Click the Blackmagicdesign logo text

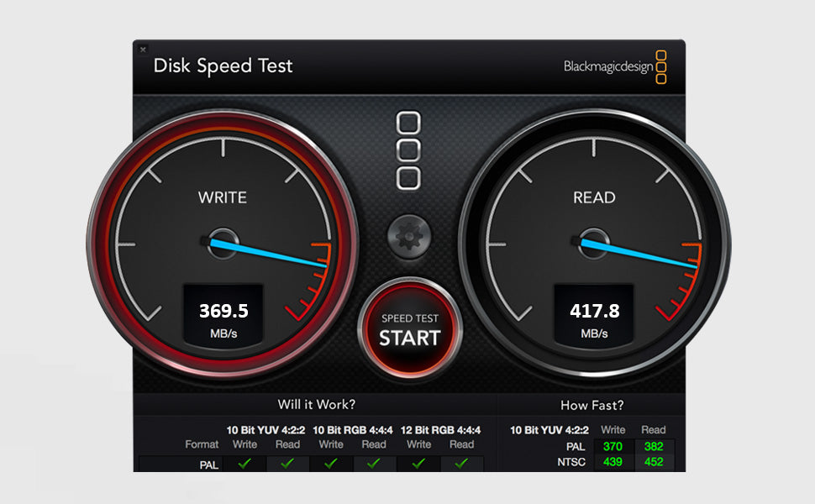coord(607,67)
